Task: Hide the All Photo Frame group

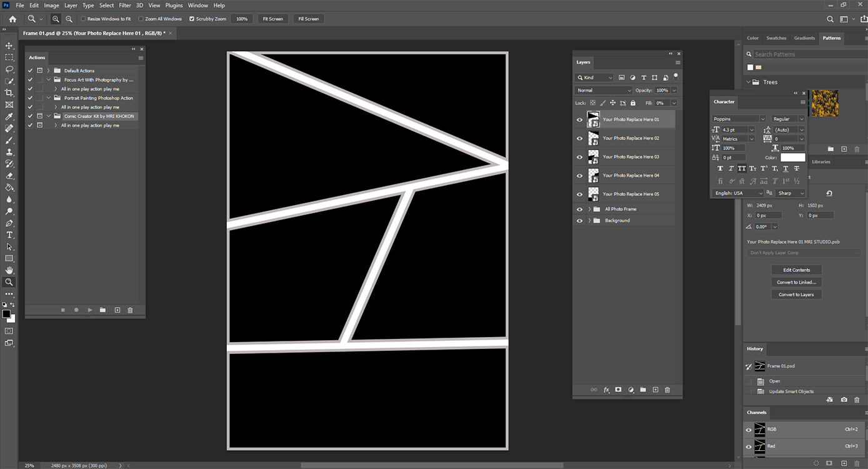Action: 579,209
